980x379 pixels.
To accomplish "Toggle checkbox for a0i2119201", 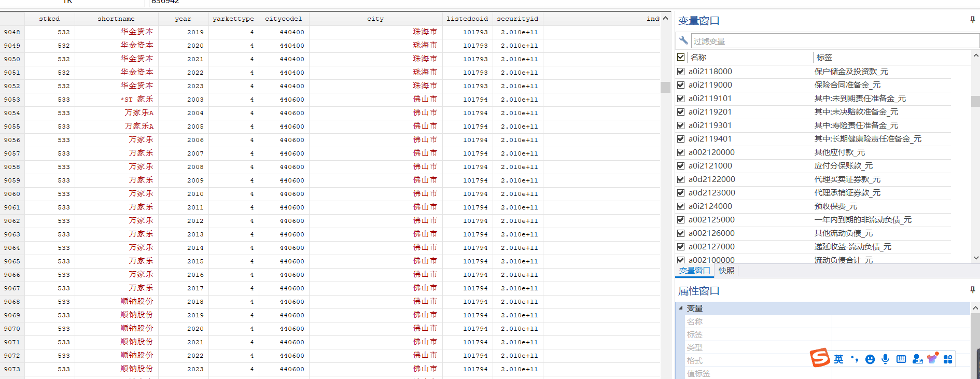I will tap(681, 112).
